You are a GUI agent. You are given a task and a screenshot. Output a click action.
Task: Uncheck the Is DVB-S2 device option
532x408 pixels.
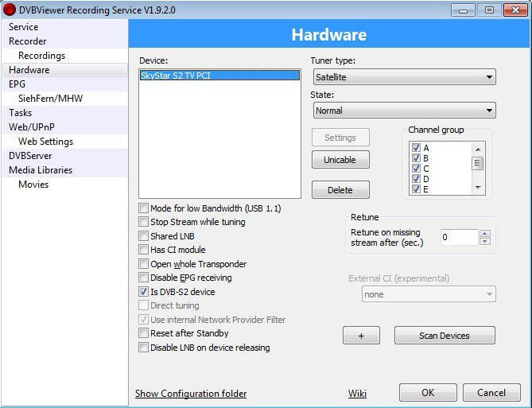144,292
